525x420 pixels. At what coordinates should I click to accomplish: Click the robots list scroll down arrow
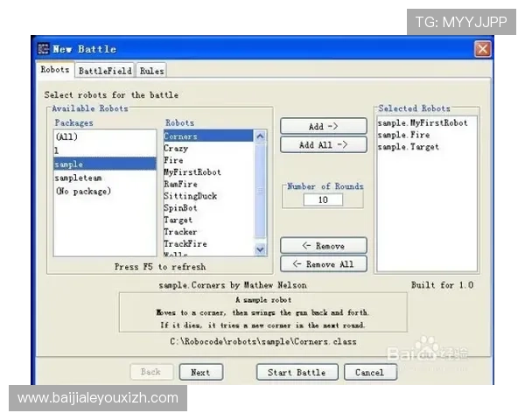click(x=260, y=249)
